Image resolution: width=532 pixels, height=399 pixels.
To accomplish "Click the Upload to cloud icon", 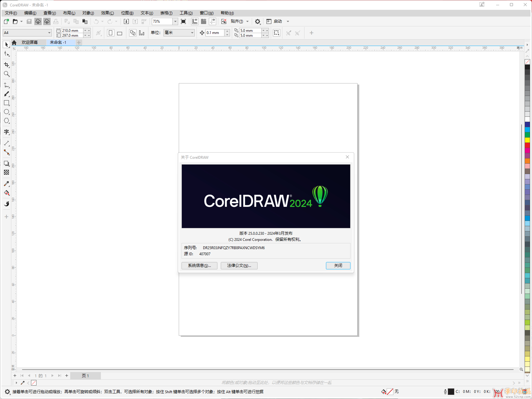I will click(47, 21).
